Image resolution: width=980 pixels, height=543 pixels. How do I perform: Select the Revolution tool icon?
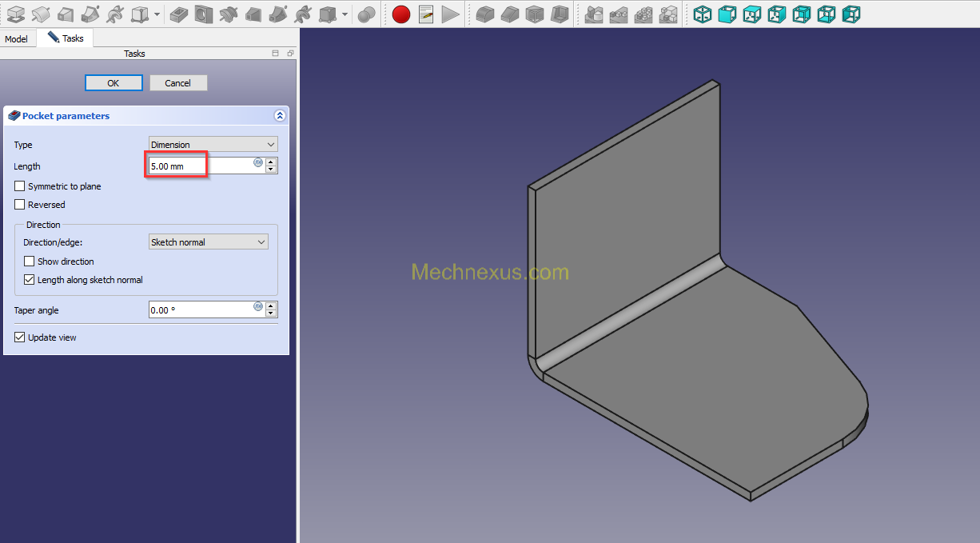pos(41,14)
